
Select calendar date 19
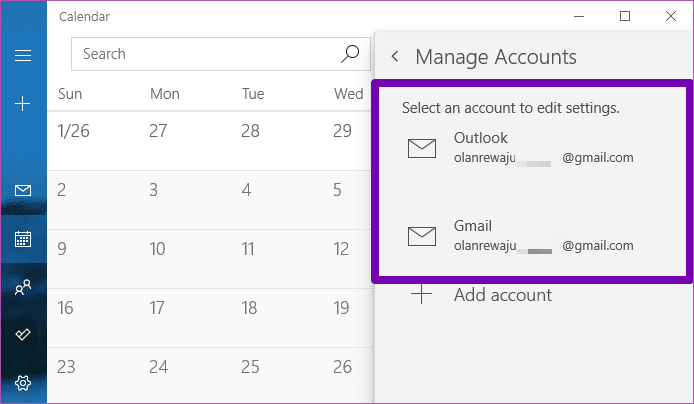pyautogui.click(x=341, y=308)
